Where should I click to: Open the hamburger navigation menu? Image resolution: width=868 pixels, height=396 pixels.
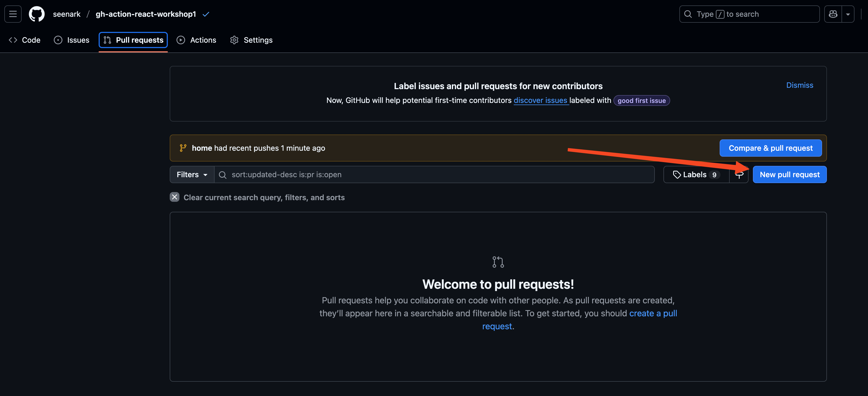click(x=13, y=14)
